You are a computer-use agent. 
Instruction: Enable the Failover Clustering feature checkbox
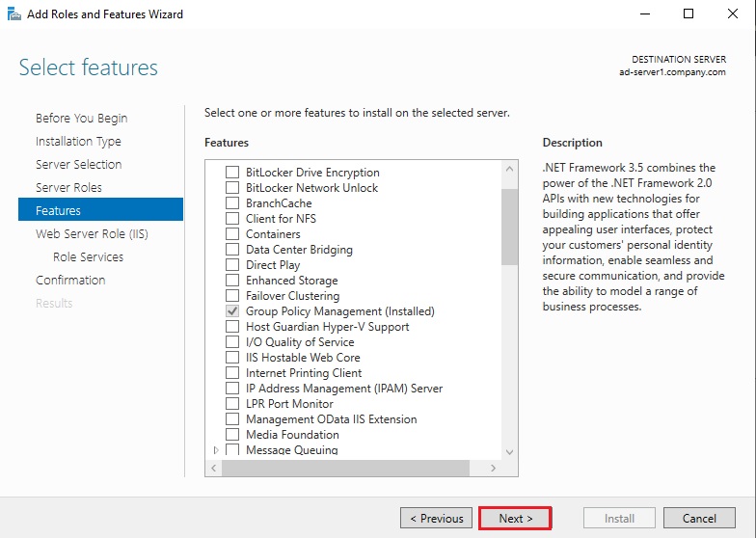point(232,296)
